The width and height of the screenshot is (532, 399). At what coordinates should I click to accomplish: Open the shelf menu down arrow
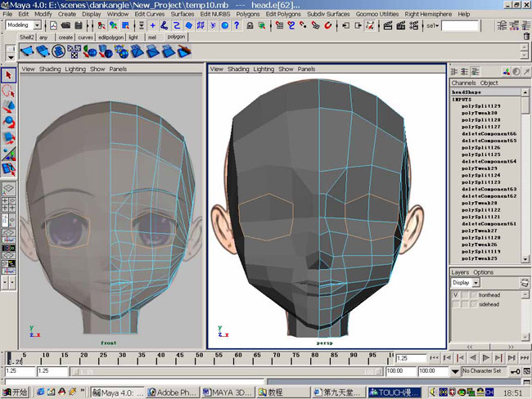[x=11, y=57]
